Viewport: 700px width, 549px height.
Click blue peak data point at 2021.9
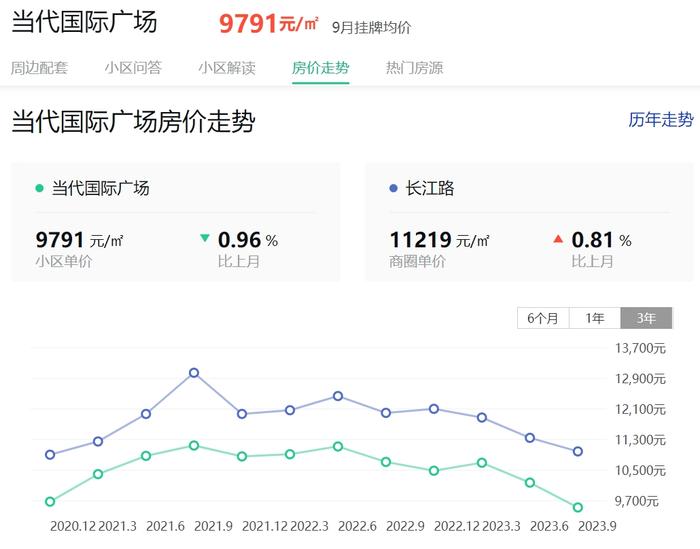pos(194,373)
